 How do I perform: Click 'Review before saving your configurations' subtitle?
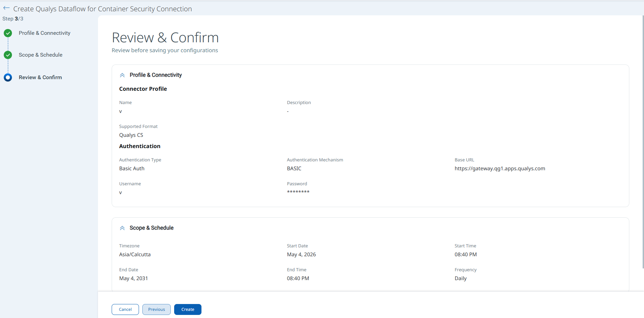(165, 50)
